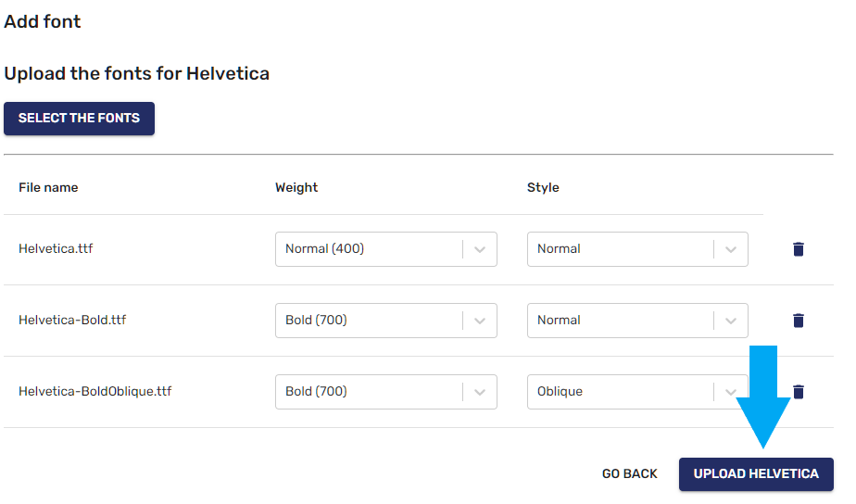Click the Upload Helvetica button
Image resolution: width=856 pixels, height=504 pixels.
(x=756, y=474)
